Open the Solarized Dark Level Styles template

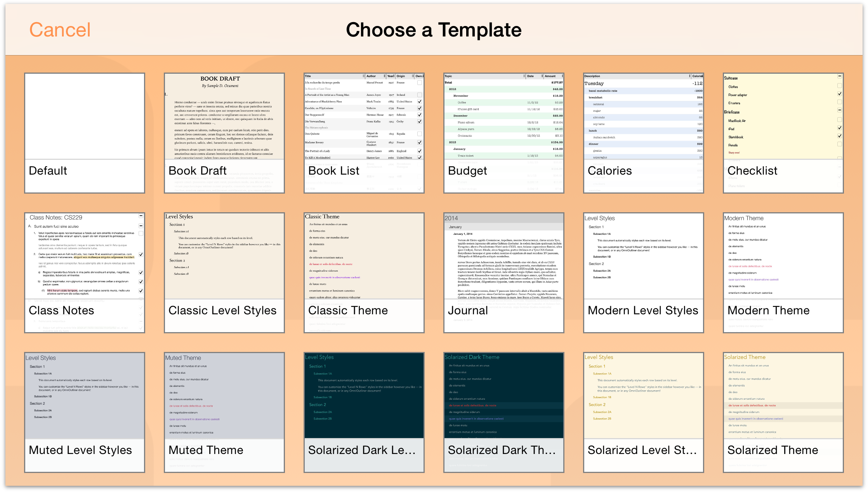pyautogui.click(x=364, y=412)
